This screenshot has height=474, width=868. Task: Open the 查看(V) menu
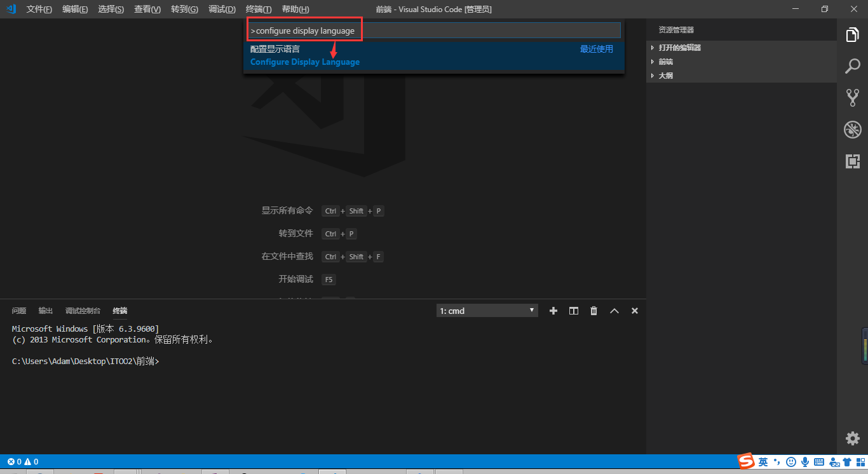pyautogui.click(x=147, y=10)
